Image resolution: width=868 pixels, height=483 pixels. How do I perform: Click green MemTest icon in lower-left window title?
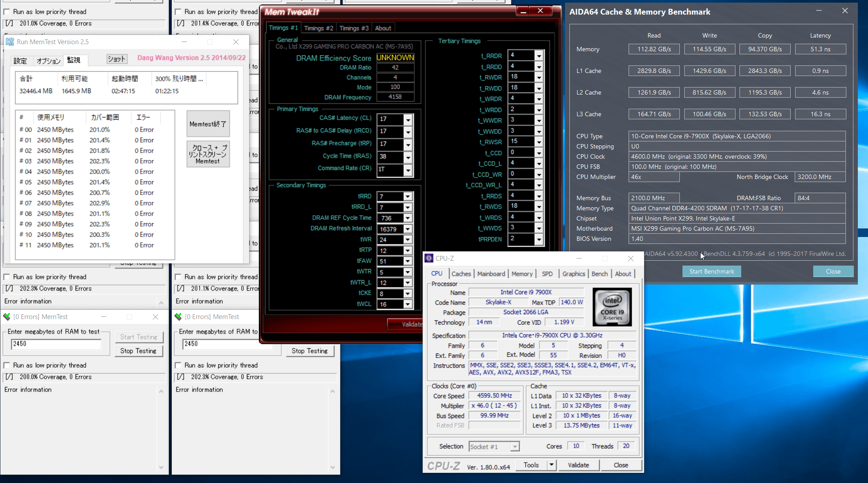[x=7, y=316]
